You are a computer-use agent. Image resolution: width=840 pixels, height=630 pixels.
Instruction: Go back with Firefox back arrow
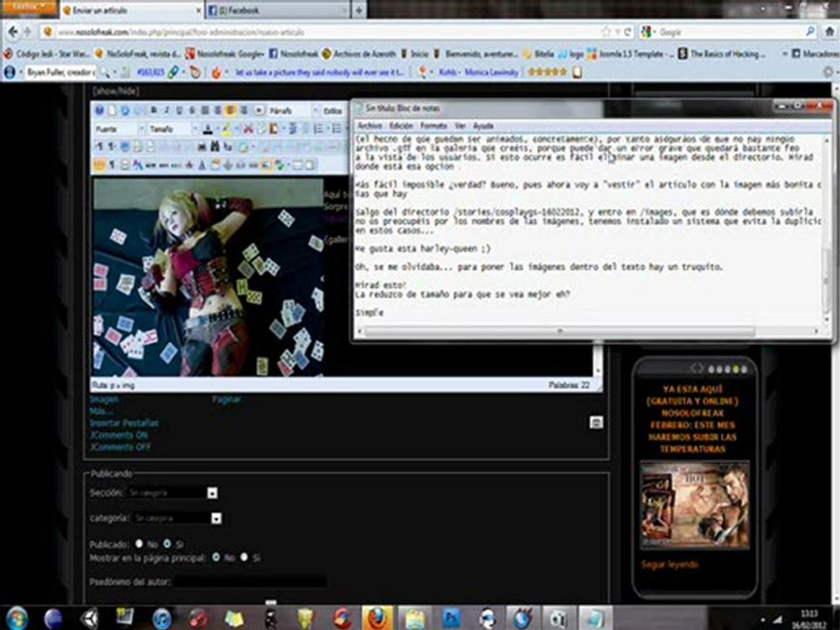pyautogui.click(x=13, y=32)
